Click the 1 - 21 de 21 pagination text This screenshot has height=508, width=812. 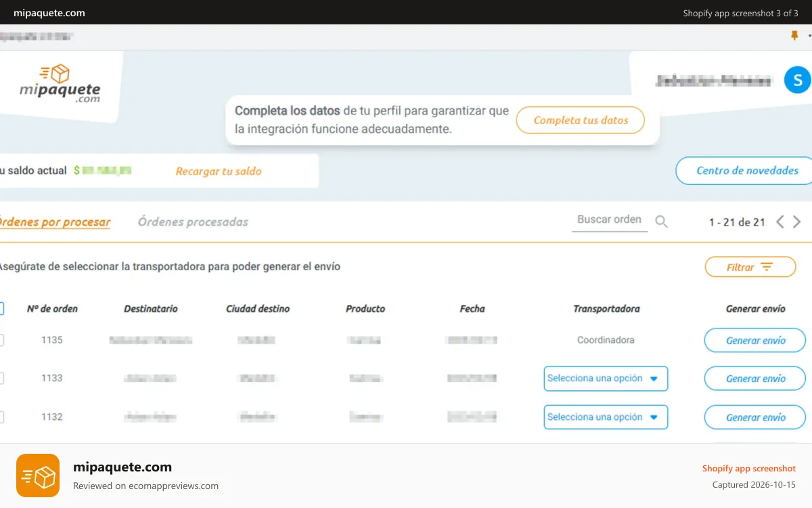tap(737, 222)
